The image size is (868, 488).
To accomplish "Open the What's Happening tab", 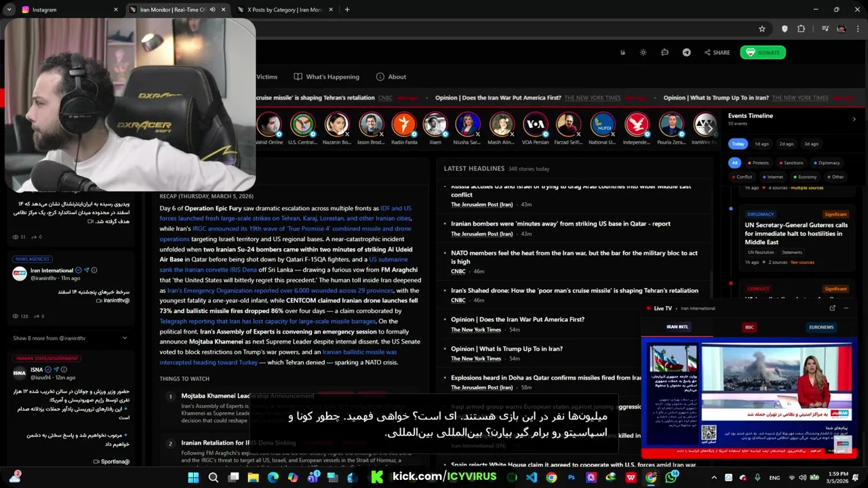I will click(326, 77).
